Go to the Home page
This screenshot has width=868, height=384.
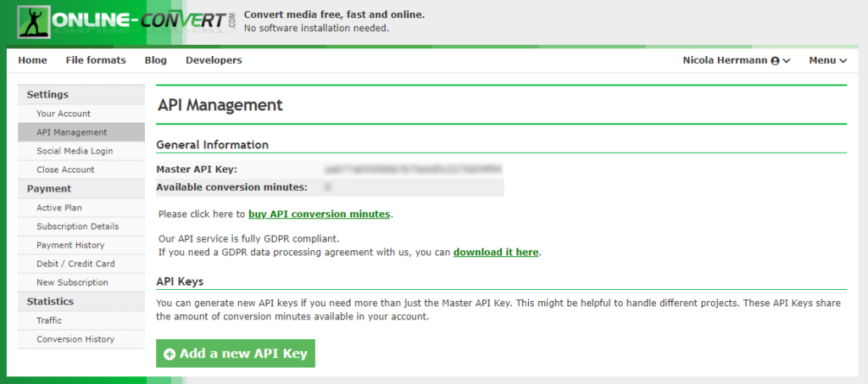coord(33,60)
